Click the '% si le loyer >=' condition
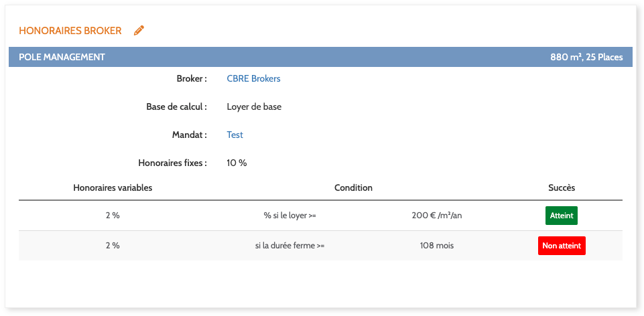This screenshot has width=644, height=316. (289, 216)
